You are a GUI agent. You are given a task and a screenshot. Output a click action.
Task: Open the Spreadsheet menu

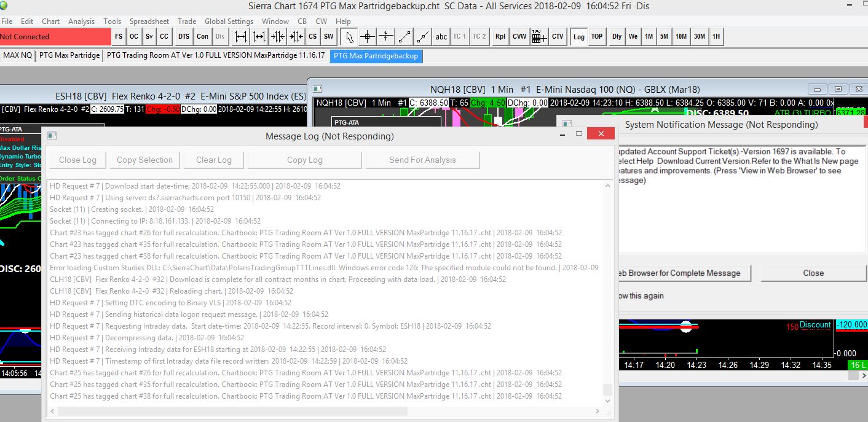(x=149, y=21)
